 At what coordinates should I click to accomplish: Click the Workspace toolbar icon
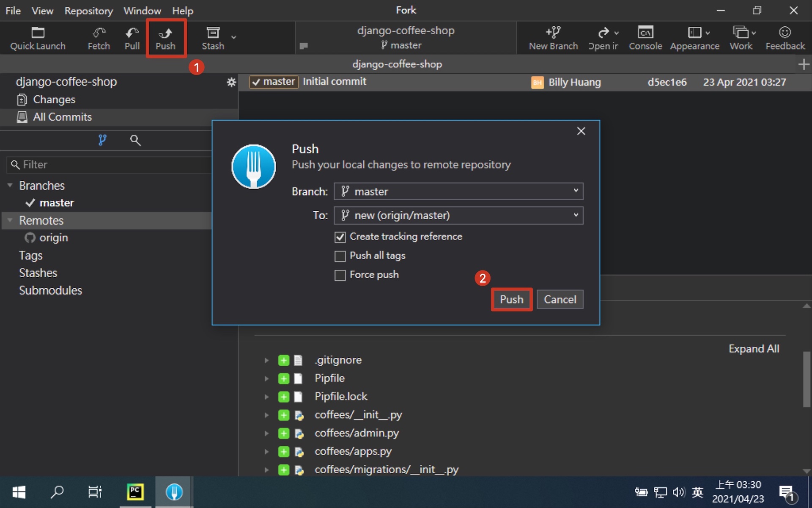pyautogui.click(x=741, y=38)
